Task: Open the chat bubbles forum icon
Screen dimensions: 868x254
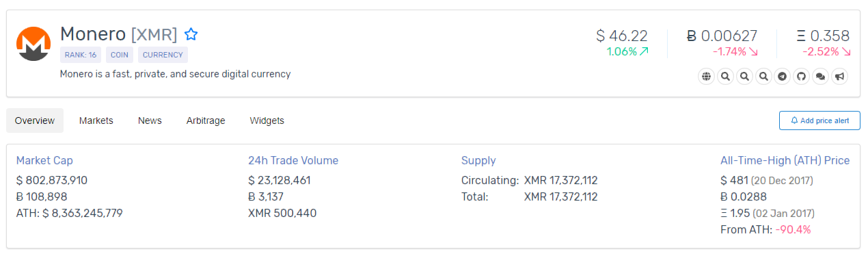Action: [x=821, y=77]
